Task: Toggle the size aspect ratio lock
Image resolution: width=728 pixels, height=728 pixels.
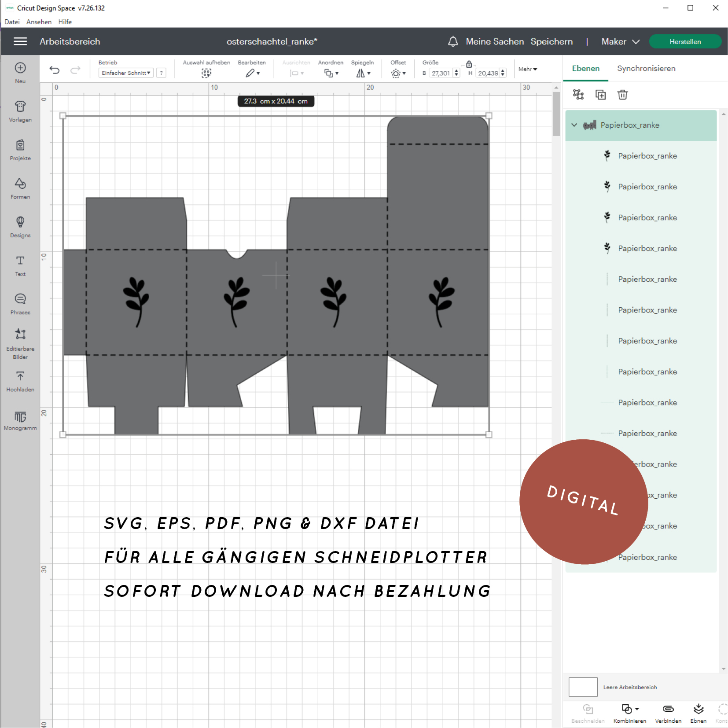Action: point(469,64)
